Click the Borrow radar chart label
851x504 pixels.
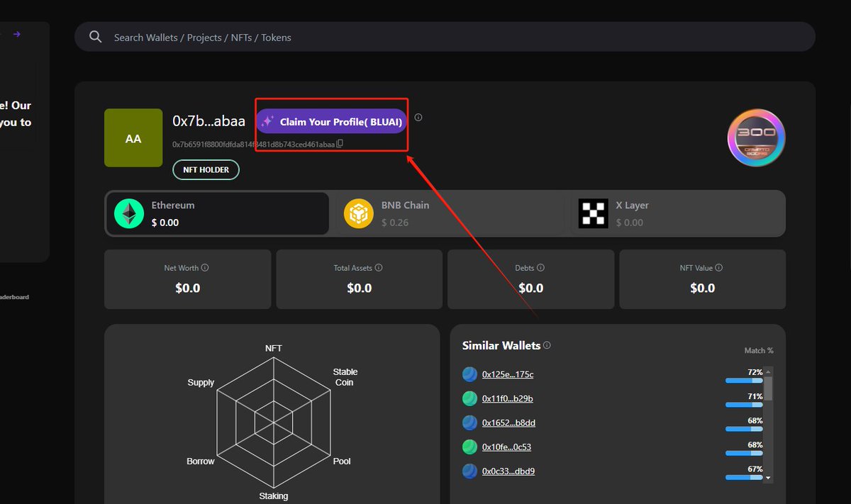201,461
